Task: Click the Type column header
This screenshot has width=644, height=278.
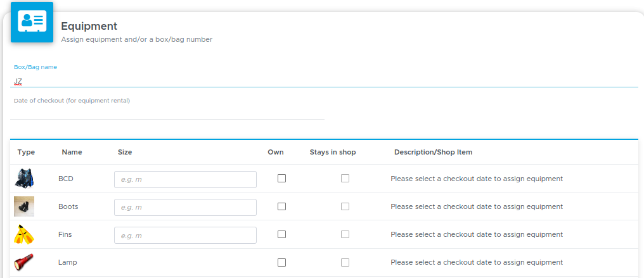Action: 26,152
